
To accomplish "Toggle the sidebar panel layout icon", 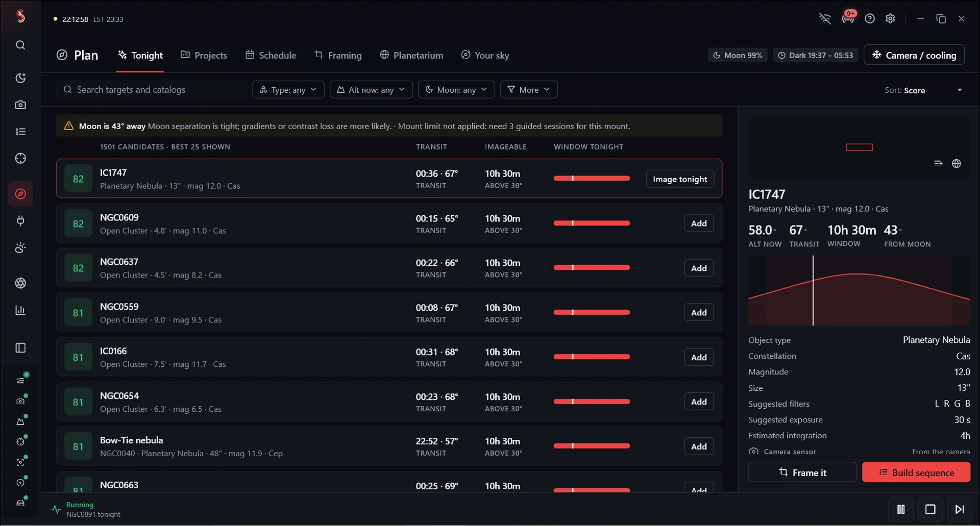I will (x=20, y=348).
